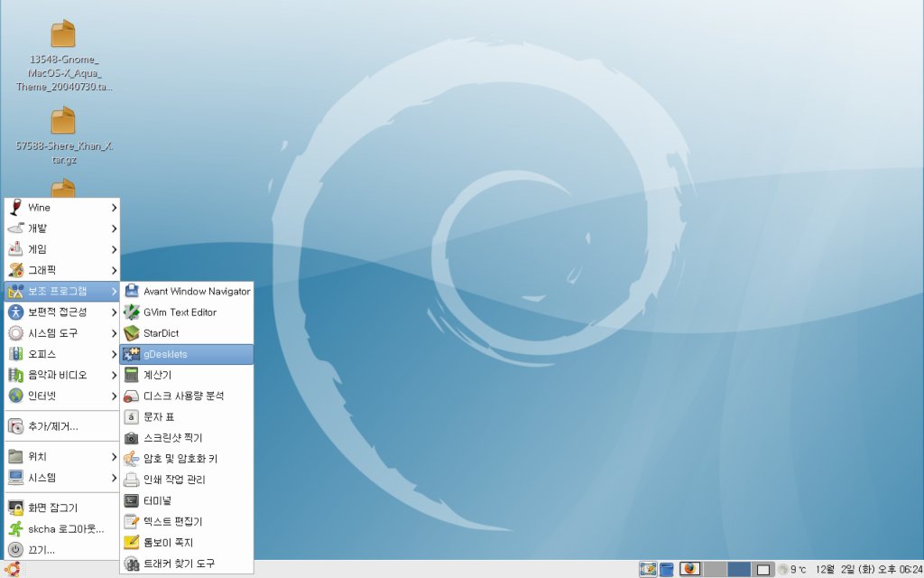Launch the screenshot tool (스크린샷 찍기)
The width and height of the screenshot is (924, 578).
click(187, 438)
